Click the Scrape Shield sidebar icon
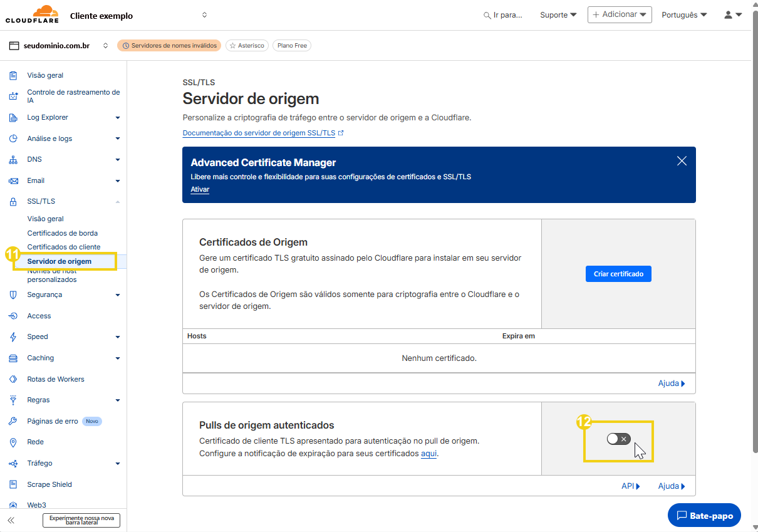The width and height of the screenshot is (758, 532). point(13,484)
